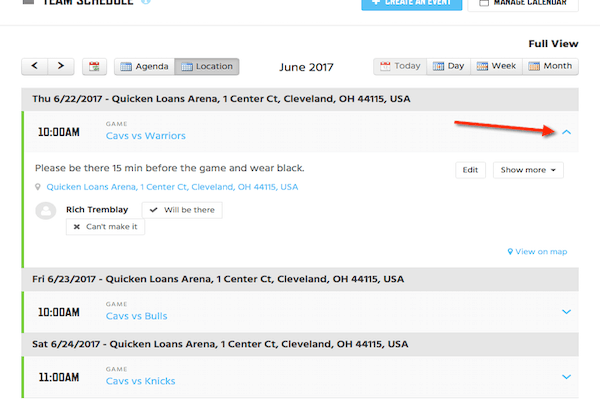Open the date picker calendar icon
This screenshot has width=600, height=400.
click(x=94, y=67)
